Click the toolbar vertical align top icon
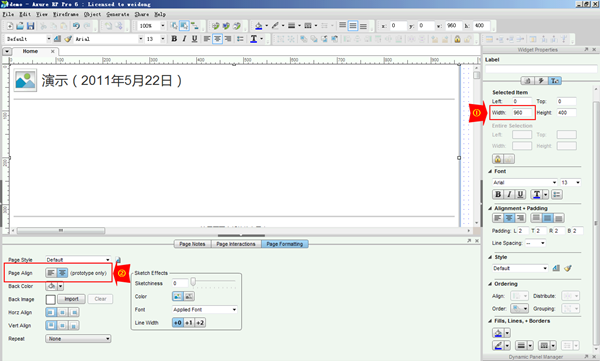Screen dimensions: 600x361 click(x=342, y=26)
